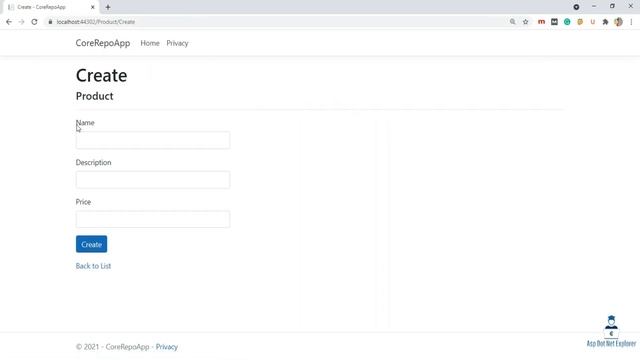Focus the Name input field
Viewport: 640px width, 360px height.
153,140
